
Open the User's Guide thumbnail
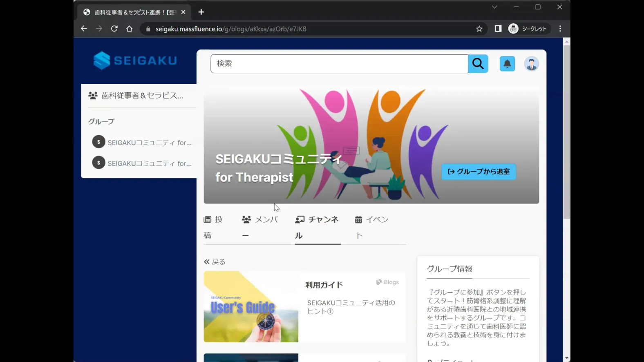[251, 306]
